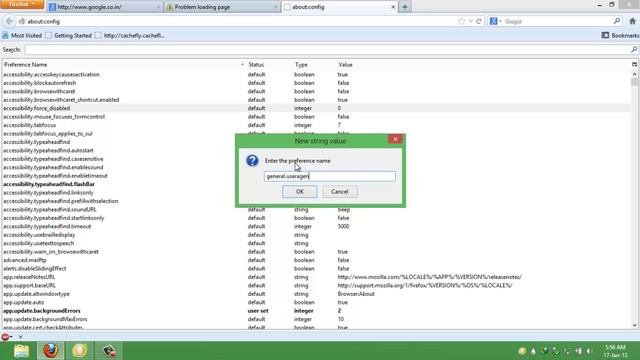Screen dimensions: 640x360
Task: Sort by the Value column header
Action: (483, 64)
